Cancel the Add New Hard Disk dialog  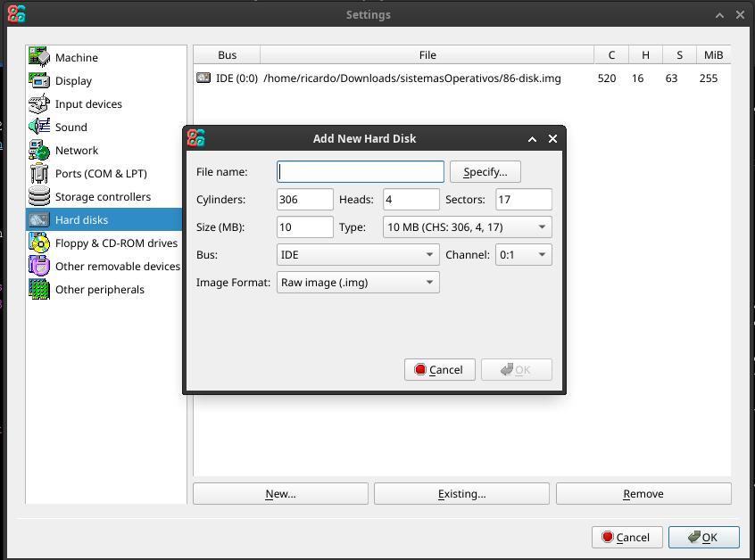click(x=440, y=369)
